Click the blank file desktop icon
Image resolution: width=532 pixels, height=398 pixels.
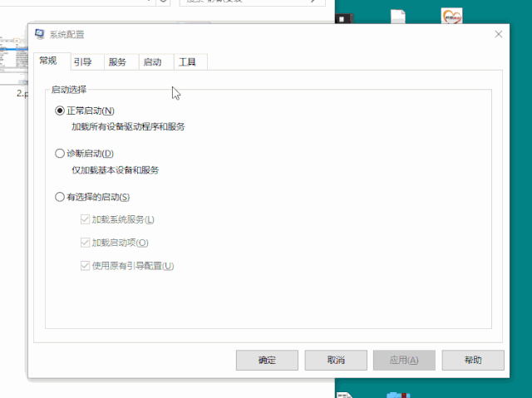(398, 17)
